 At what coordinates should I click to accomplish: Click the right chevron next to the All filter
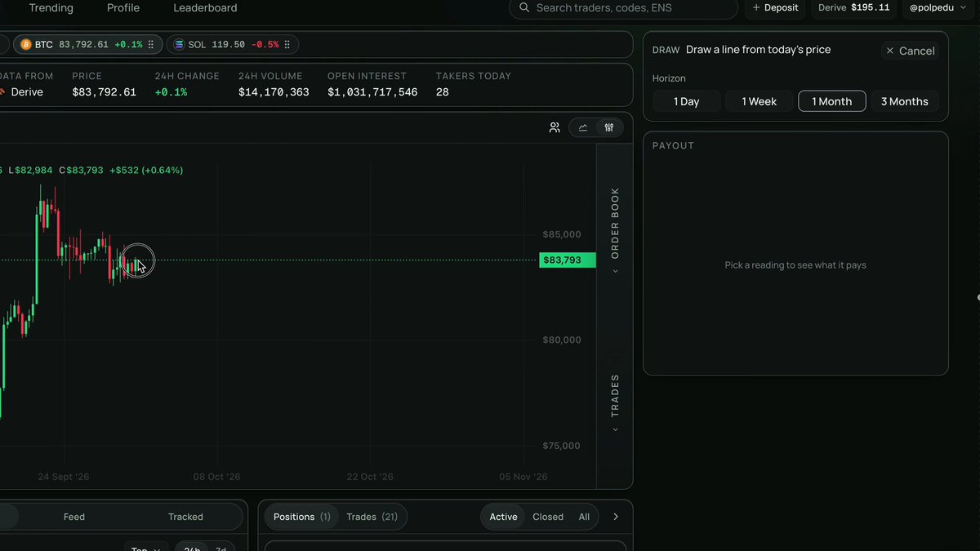(x=616, y=517)
